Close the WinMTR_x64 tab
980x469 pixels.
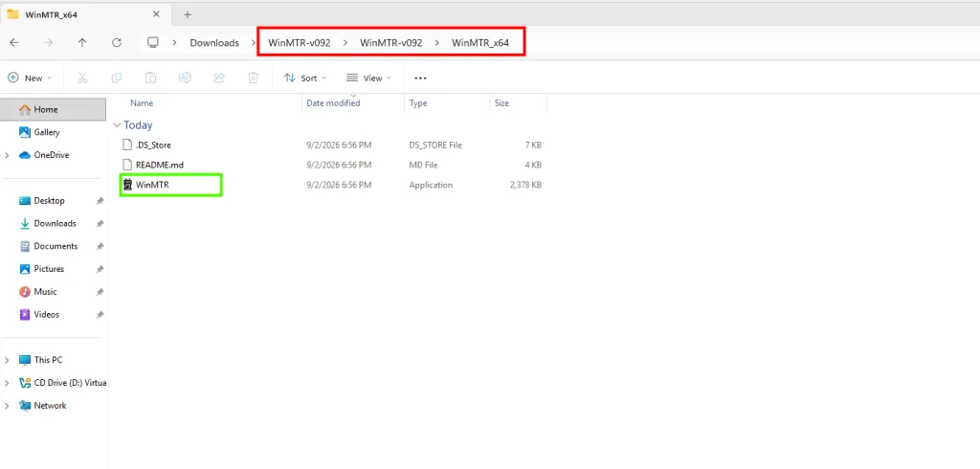156,14
